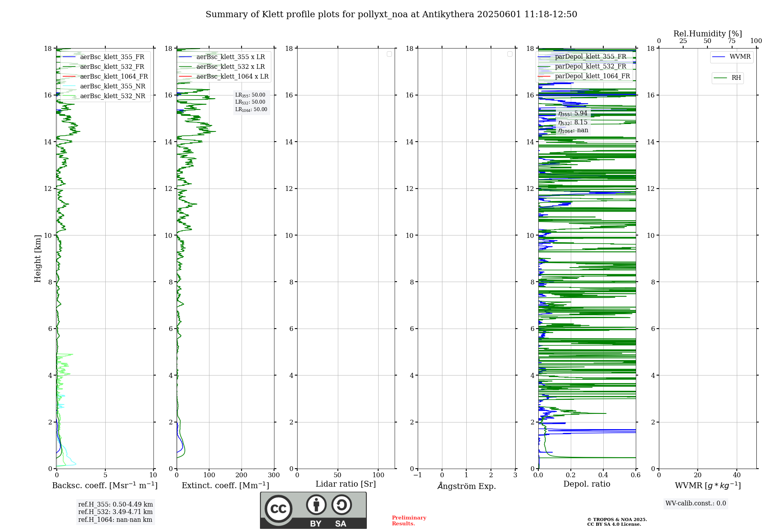Click the η355: 5.94 annotation
The width and height of the screenshot is (783, 532).
point(573,113)
